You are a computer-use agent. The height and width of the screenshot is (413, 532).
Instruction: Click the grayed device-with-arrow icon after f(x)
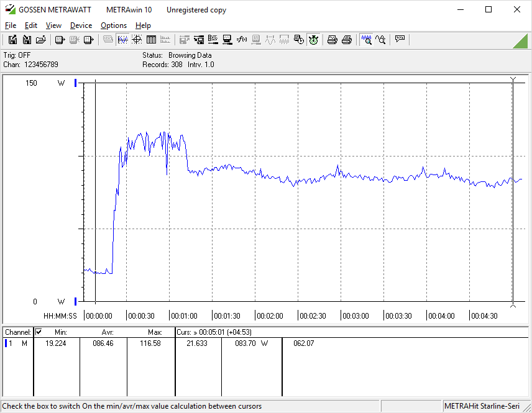[256, 40]
